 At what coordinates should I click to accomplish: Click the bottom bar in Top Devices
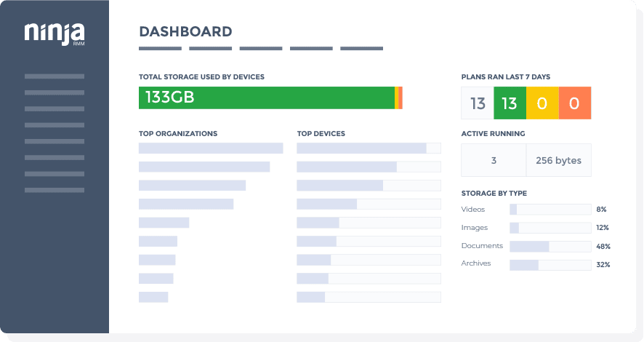coord(369,297)
